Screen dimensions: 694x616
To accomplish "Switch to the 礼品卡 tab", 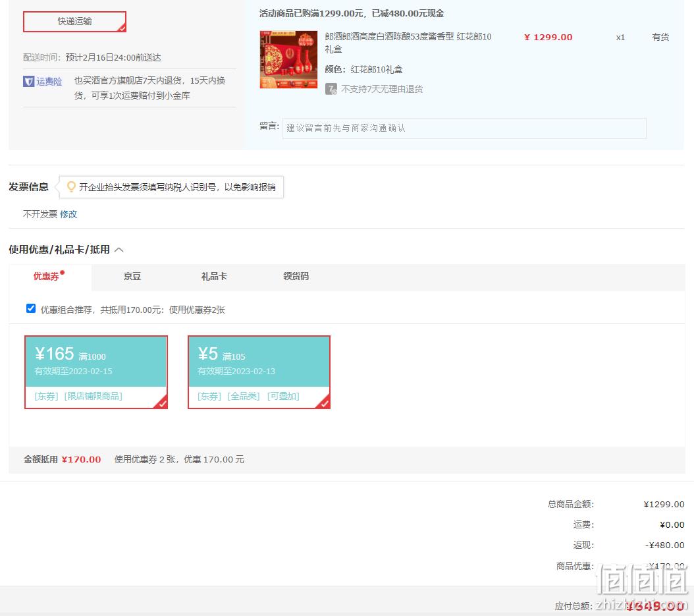I will [x=214, y=277].
